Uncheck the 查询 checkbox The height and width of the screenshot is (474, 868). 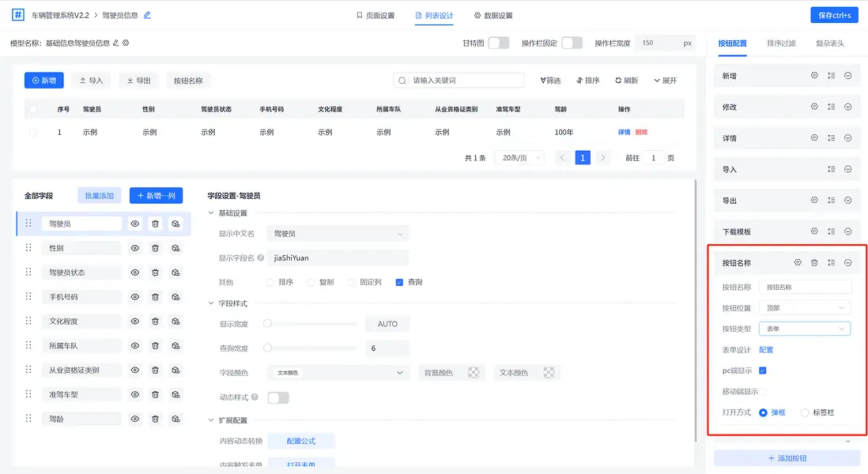click(399, 282)
